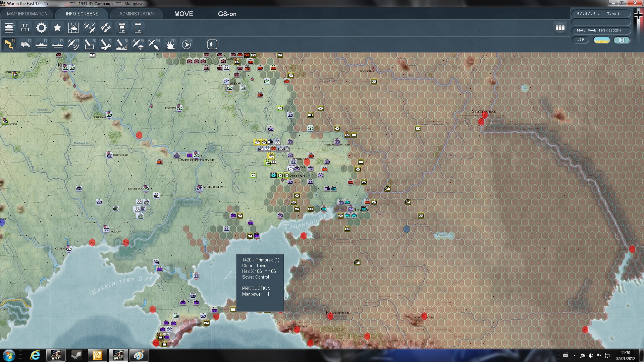Click the volume icon in system tray
The height and width of the screenshot is (362, 644).
point(591,356)
